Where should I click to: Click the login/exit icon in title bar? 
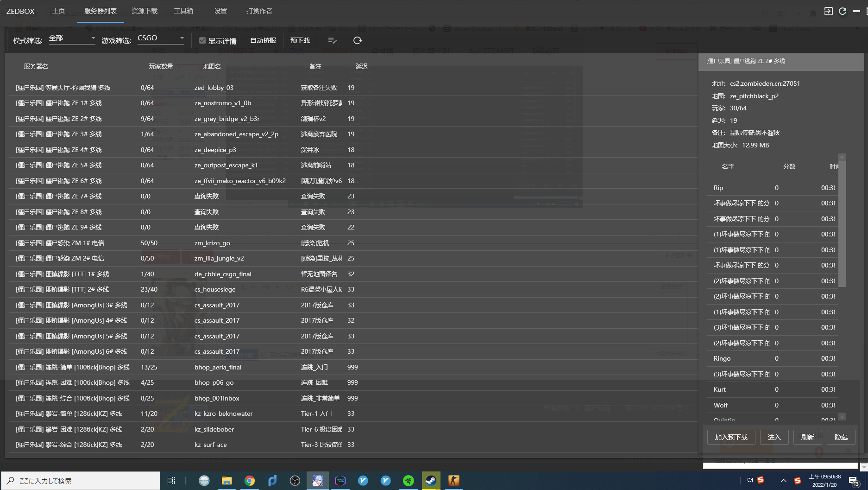828,11
